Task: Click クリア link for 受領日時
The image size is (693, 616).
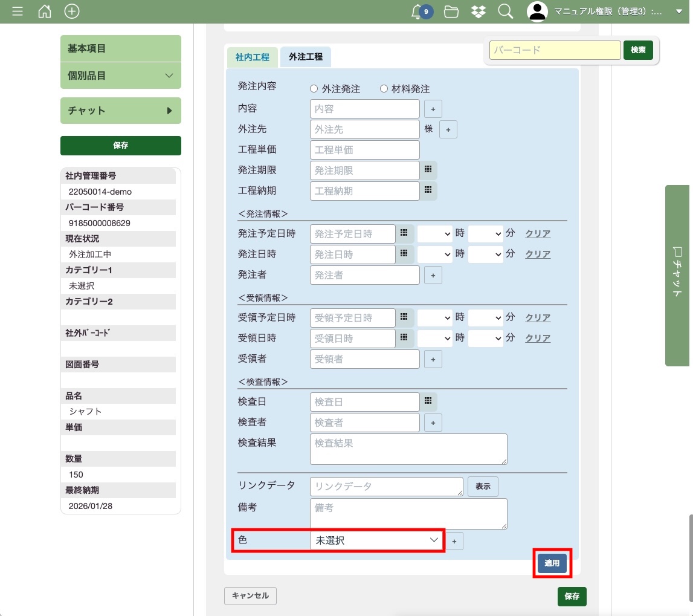Action: (537, 339)
